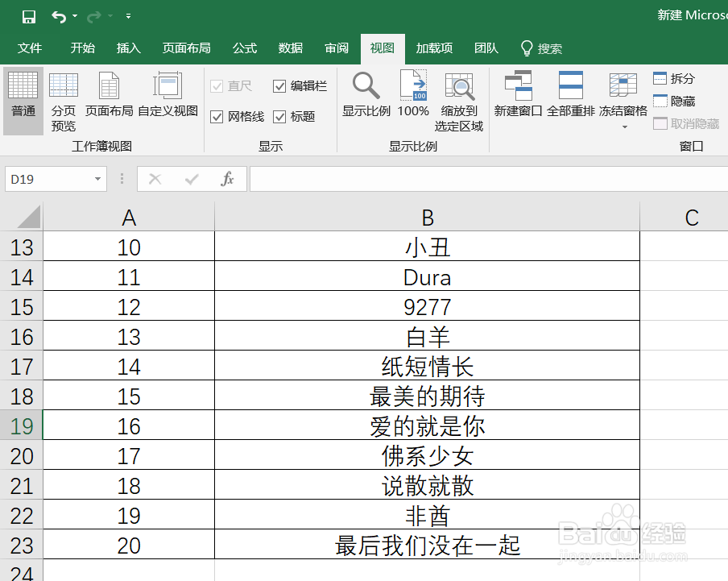Click cell containing 最美的期待

point(427,396)
